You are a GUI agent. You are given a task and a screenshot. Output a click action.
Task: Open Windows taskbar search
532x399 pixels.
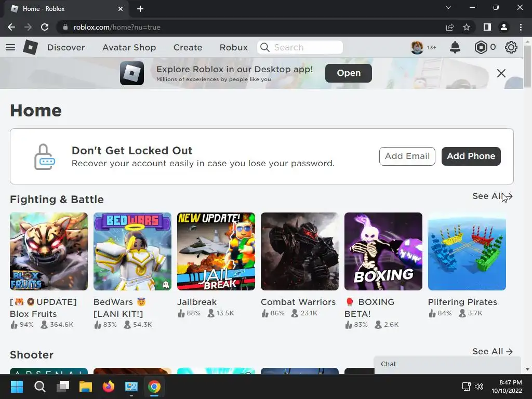(39, 387)
